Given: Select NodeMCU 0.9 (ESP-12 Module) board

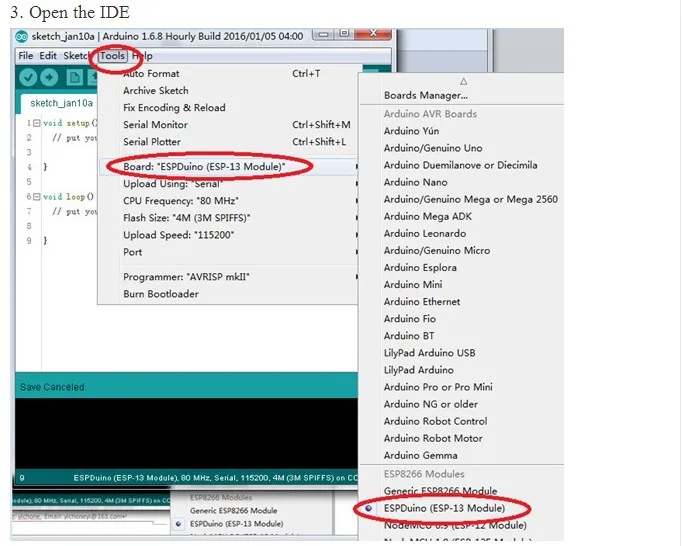Looking at the screenshot, I should (x=462, y=526).
